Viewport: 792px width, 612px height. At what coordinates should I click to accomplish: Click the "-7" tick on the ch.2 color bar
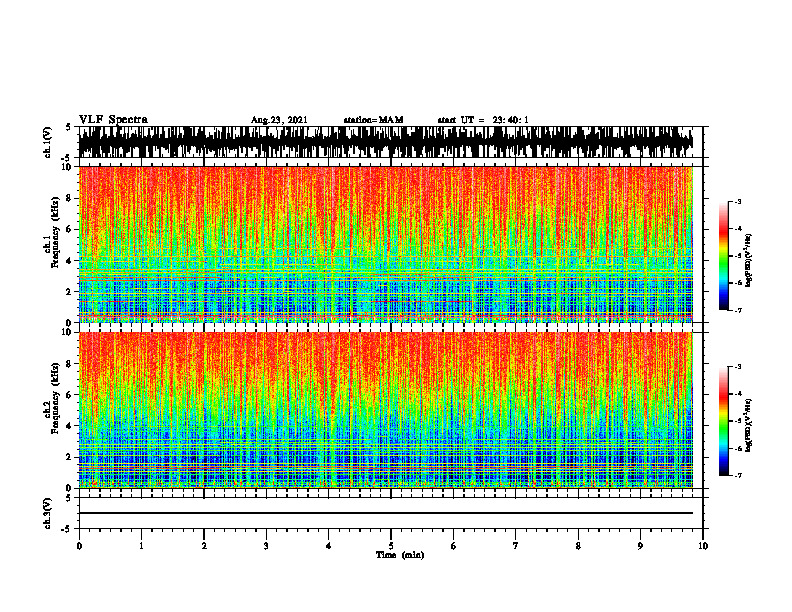[738, 475]
